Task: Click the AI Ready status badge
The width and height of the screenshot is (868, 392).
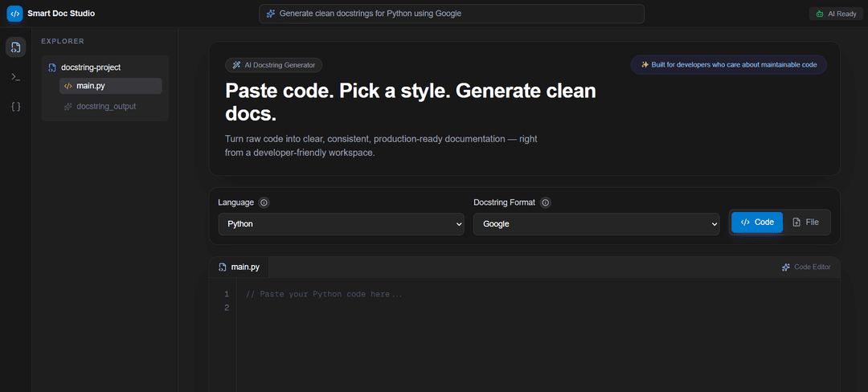Action: 836,14
